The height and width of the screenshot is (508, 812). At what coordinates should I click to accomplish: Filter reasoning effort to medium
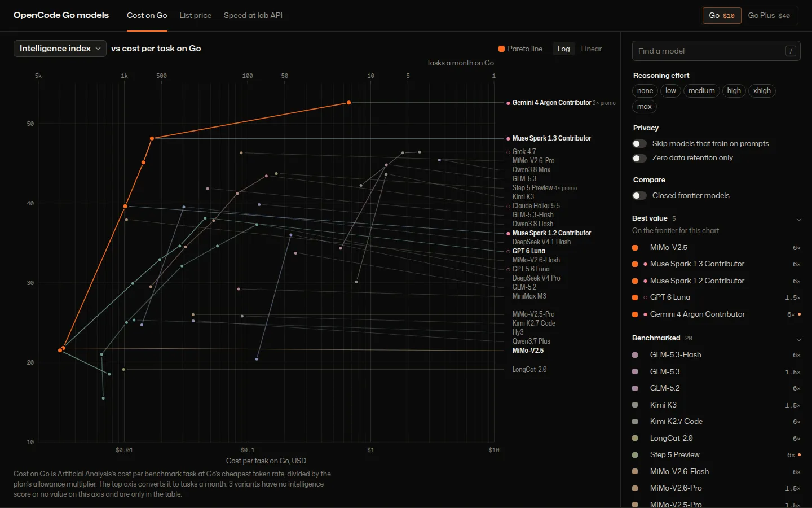[701, 91]
